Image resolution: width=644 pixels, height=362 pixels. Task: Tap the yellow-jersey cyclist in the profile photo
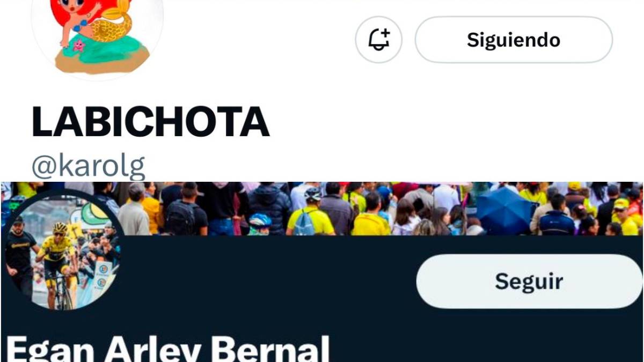click(58, 264)
